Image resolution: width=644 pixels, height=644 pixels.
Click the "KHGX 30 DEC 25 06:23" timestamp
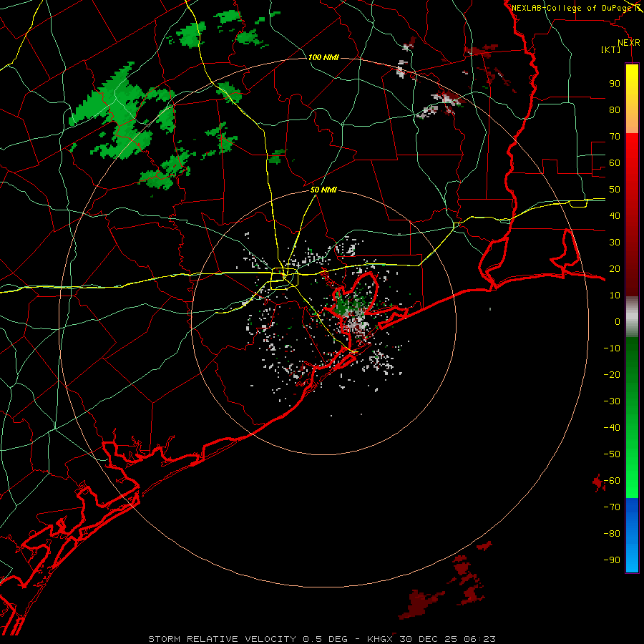click(x=431, y=639)
